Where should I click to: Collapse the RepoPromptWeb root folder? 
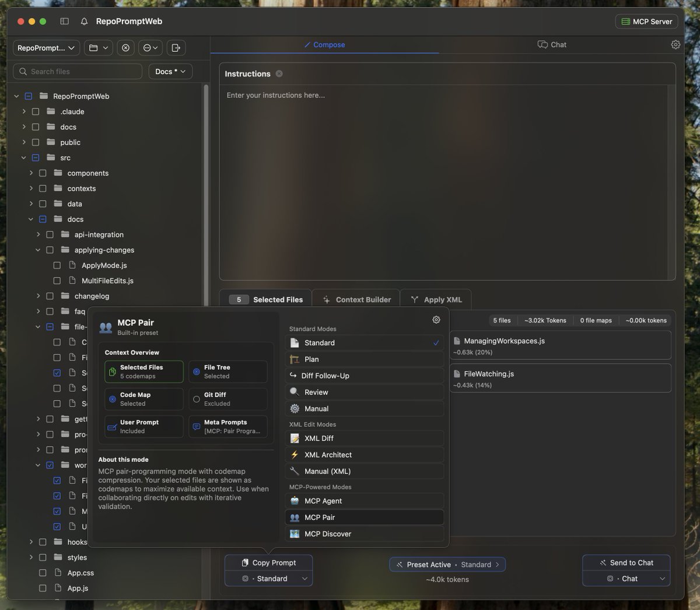pyautogui.click(x=16, y=96)
